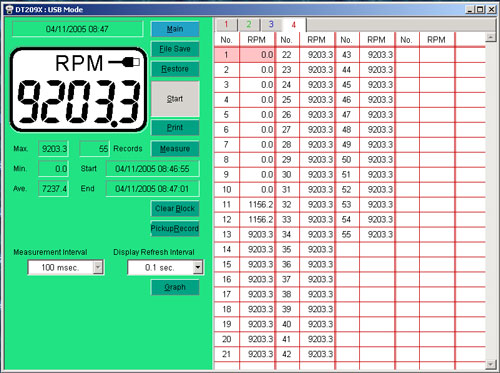Select record number 22
500x373 pixels.
coord(287,55)
